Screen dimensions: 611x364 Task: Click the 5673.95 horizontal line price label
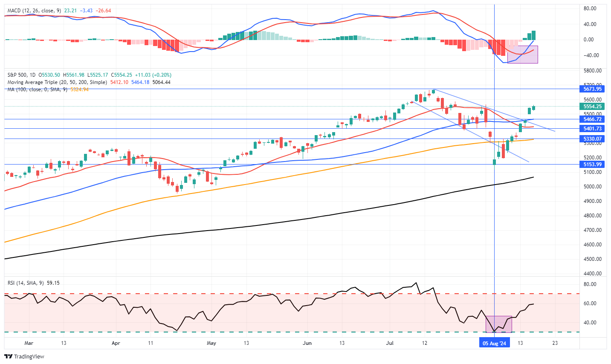593,89
